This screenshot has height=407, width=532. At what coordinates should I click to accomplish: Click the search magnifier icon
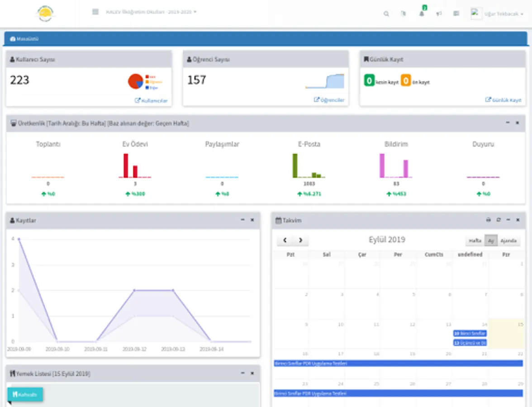(386, 14)
